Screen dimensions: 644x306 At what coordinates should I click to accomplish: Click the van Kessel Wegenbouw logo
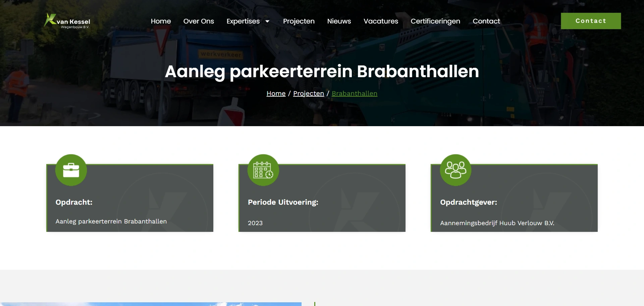67,21
